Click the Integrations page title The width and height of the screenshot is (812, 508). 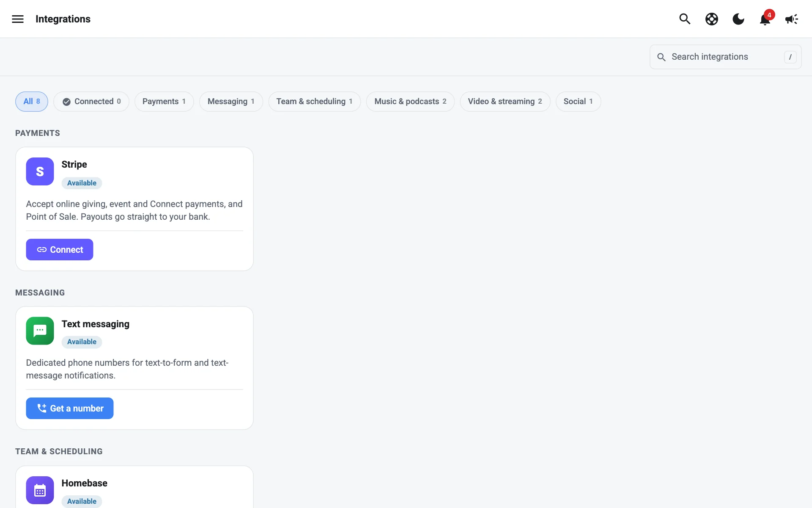[x=63, y=19]
